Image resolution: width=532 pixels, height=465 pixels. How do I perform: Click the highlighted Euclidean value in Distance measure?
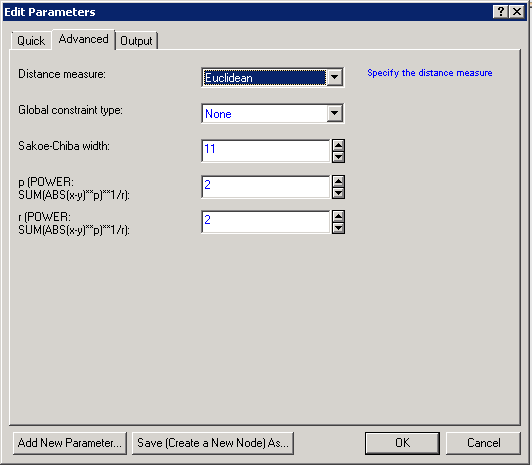[x=265, y=78]
